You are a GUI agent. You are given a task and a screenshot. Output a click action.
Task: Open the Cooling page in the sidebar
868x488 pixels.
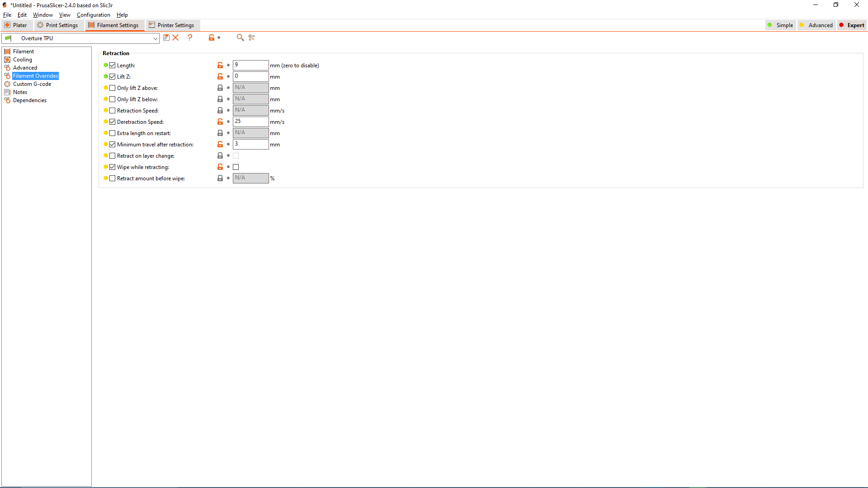tap(22, 60)
